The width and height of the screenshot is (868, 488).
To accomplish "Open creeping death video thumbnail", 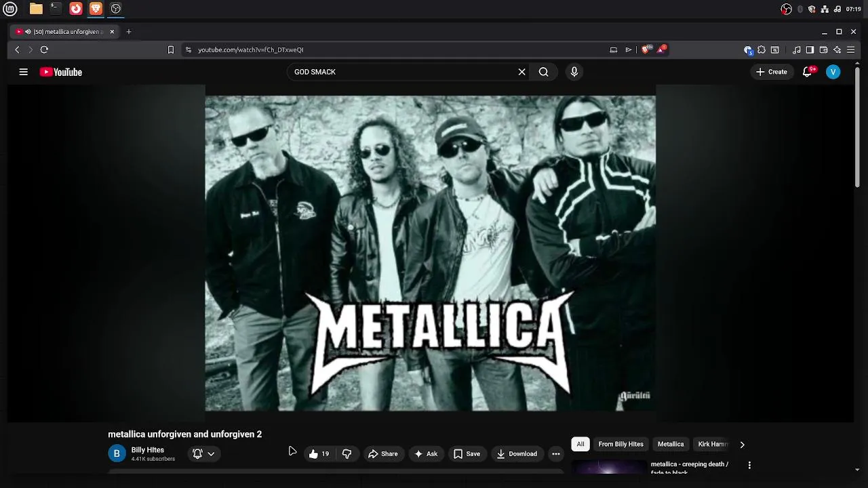I will click(x=609, y=467).
